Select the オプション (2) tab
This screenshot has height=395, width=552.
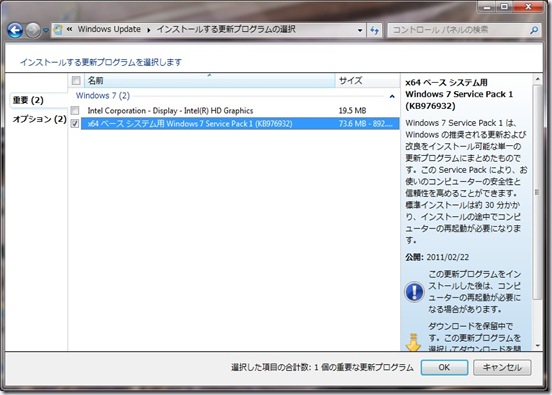(x=39, y=119)
